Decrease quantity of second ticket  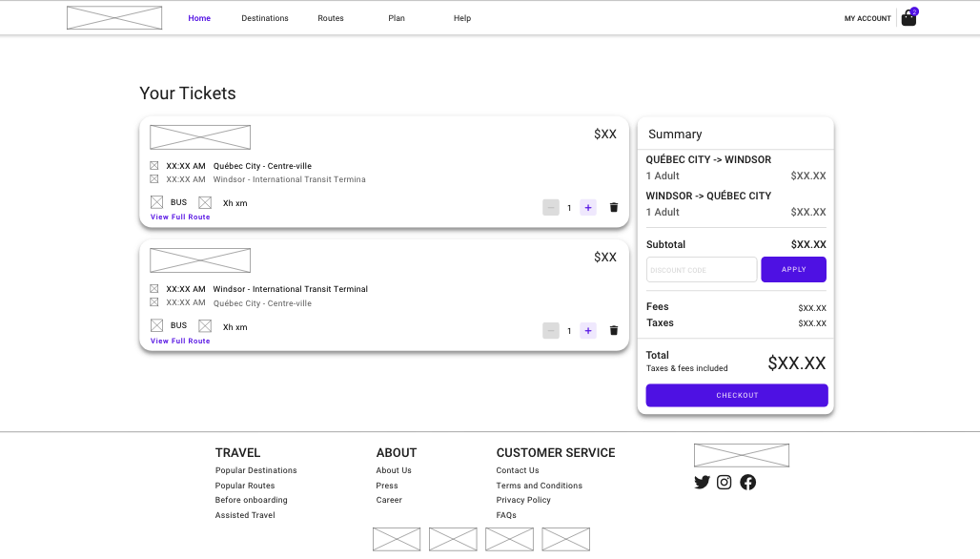pyautogui.click(x=551, y=330)
